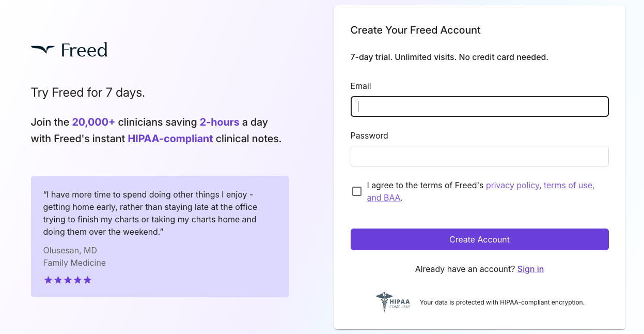Viewport: 644px width, 334px height.
Task: Click inside the Email input field
Action: click(x=479, y=106)
